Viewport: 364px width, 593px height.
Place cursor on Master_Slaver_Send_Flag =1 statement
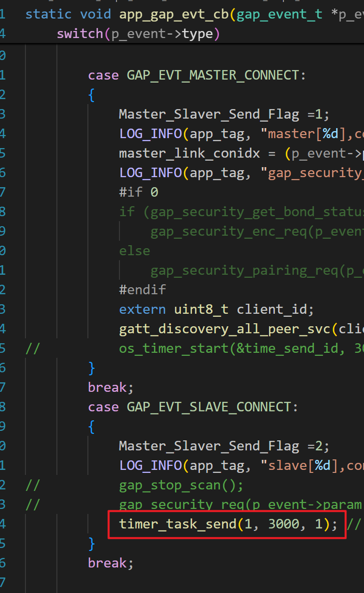208,114
